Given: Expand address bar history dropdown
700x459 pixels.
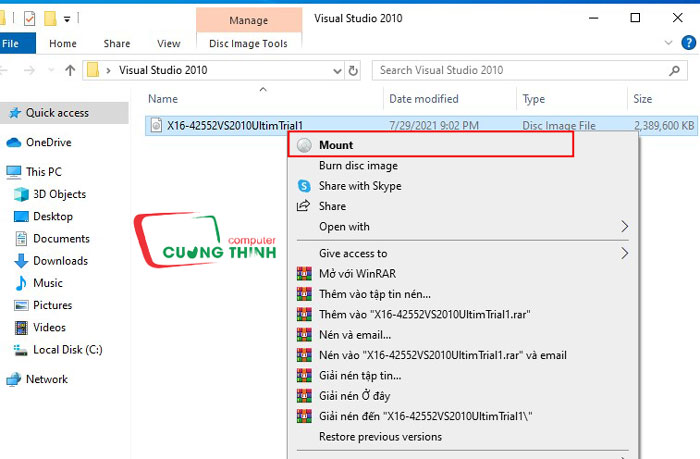Looking at the screenshot, I should pyautogui.click(x=338, y=71).
